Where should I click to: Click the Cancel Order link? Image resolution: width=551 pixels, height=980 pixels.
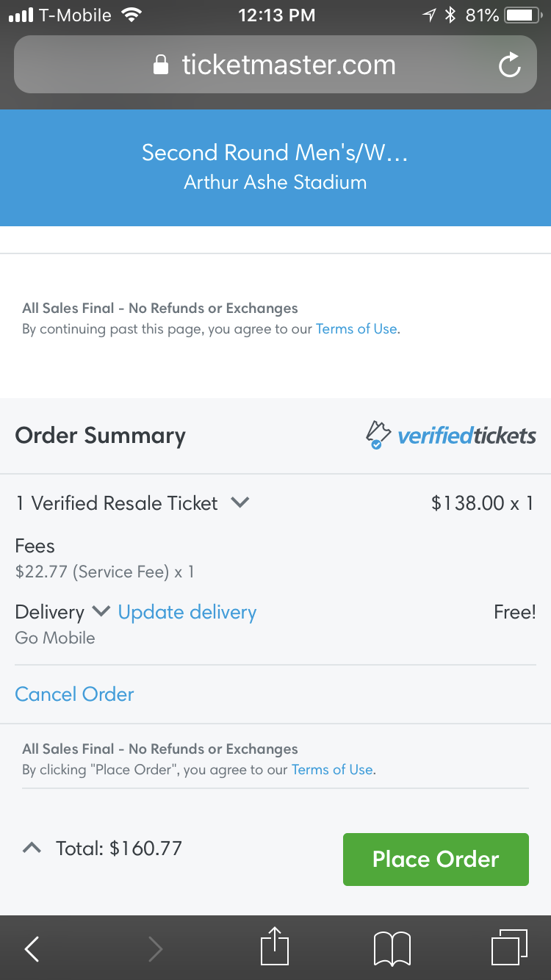(75, 694)
